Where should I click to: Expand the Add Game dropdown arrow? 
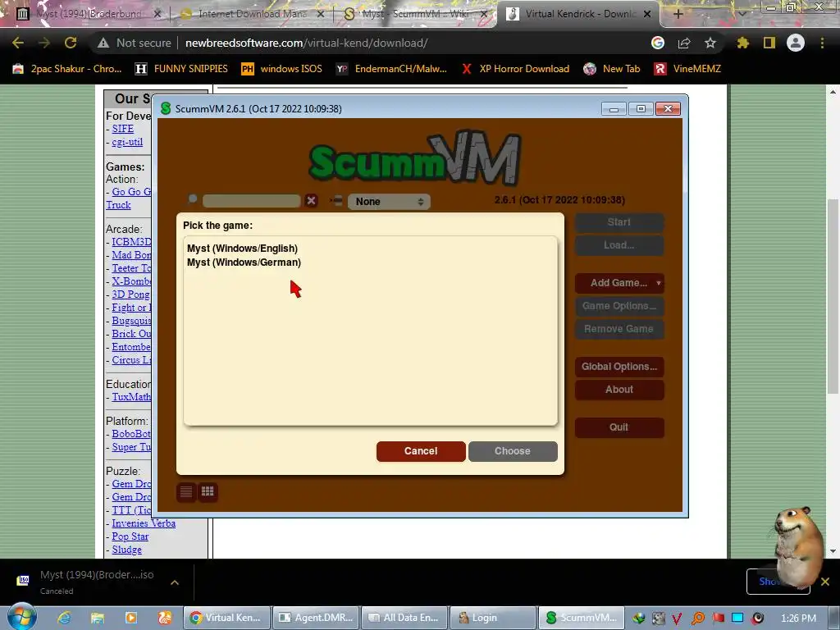click(x=659, y=283)
